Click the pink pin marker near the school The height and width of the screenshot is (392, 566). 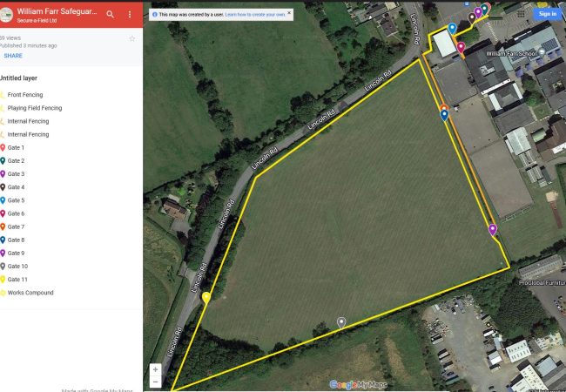pos(461,46)
